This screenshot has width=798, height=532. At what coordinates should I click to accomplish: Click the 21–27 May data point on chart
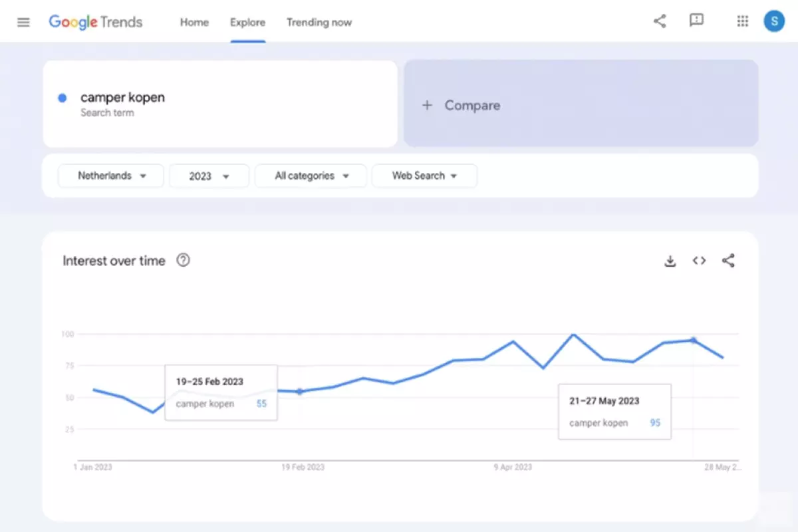point(694,340)
